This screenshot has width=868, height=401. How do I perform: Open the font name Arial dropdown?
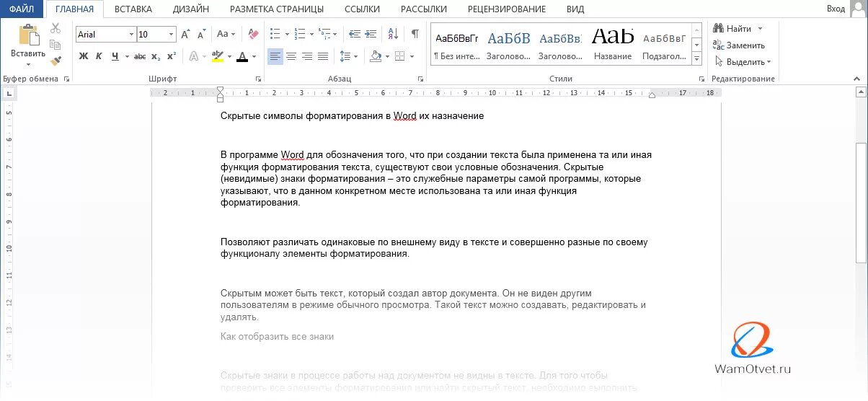131,35
